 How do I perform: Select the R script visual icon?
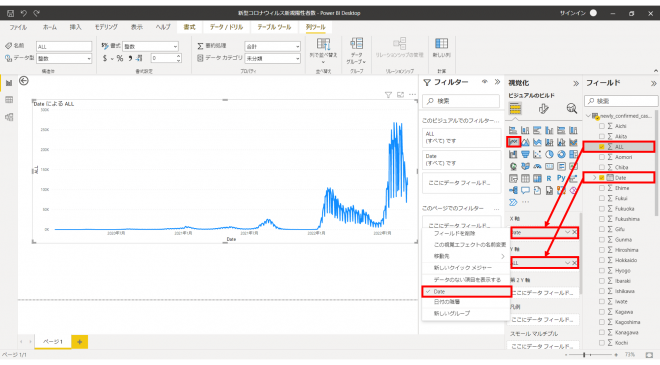pyautogui.click(x=549, y=179)
